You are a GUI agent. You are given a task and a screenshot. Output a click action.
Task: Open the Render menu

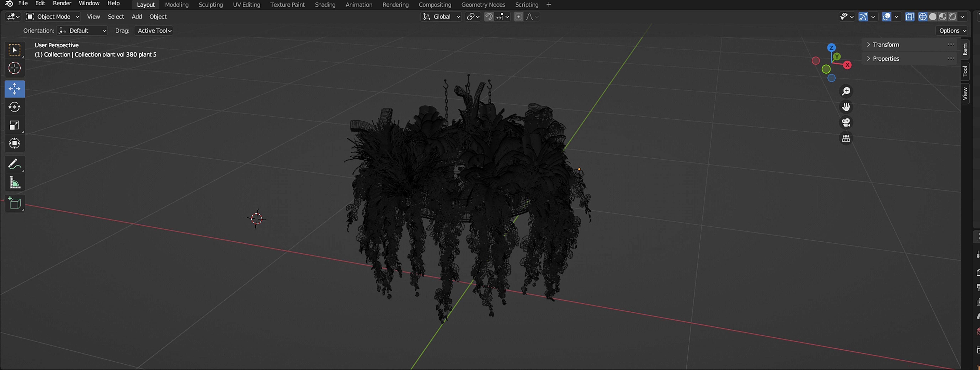coord(62,3)
